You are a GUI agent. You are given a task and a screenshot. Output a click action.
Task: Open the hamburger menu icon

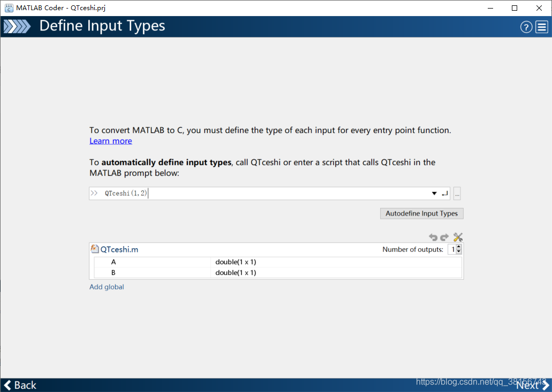[x=542, y=27]
